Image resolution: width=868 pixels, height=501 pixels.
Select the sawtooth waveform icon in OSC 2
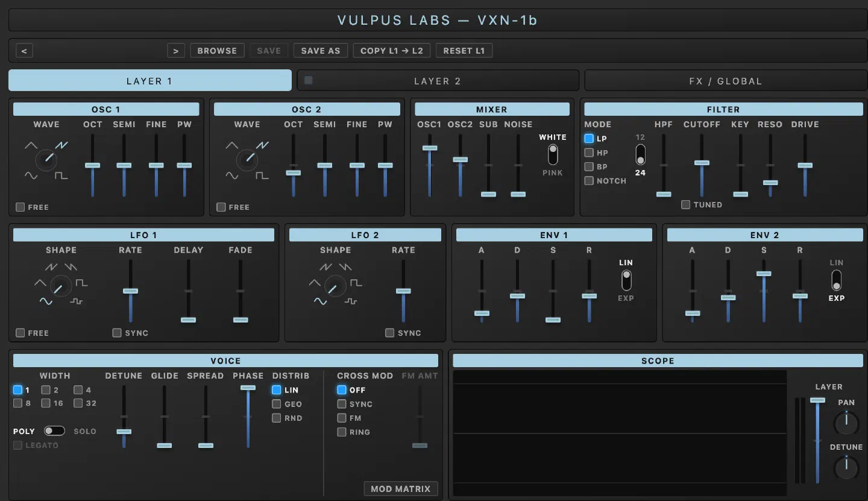click(x=262, y=145)
